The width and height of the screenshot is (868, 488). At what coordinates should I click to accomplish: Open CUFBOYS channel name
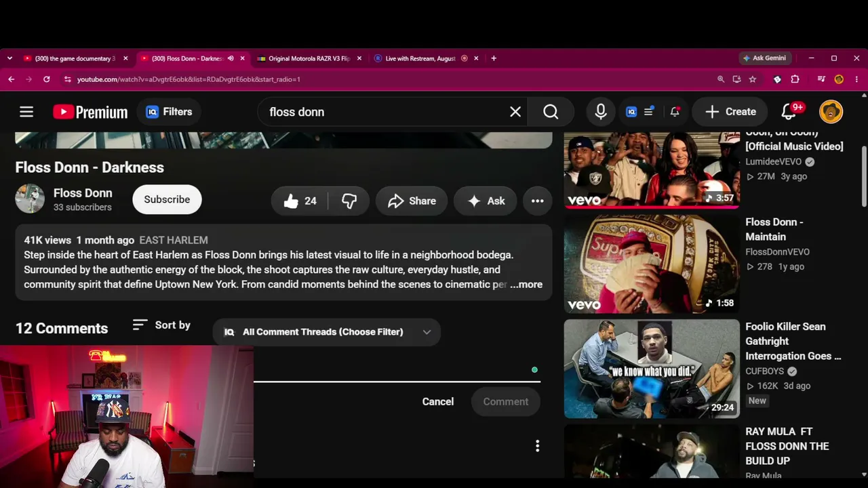click(x=764, y=371)
